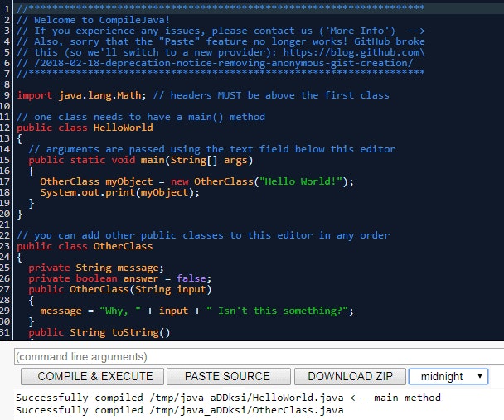The image size is (504, 420).
Task: Click 'one class needs to have a main()' comment
Action: click(x=141, y=117)
